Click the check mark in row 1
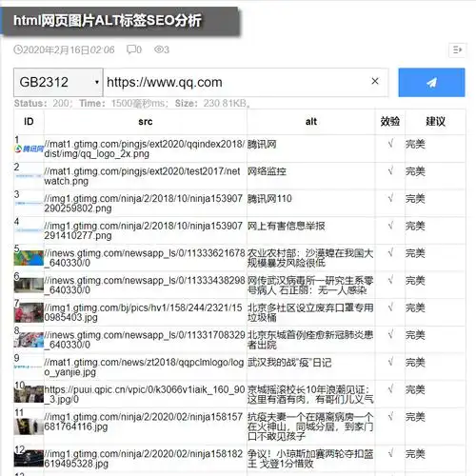Screen dimensions: 476x476 pos(390,144)
